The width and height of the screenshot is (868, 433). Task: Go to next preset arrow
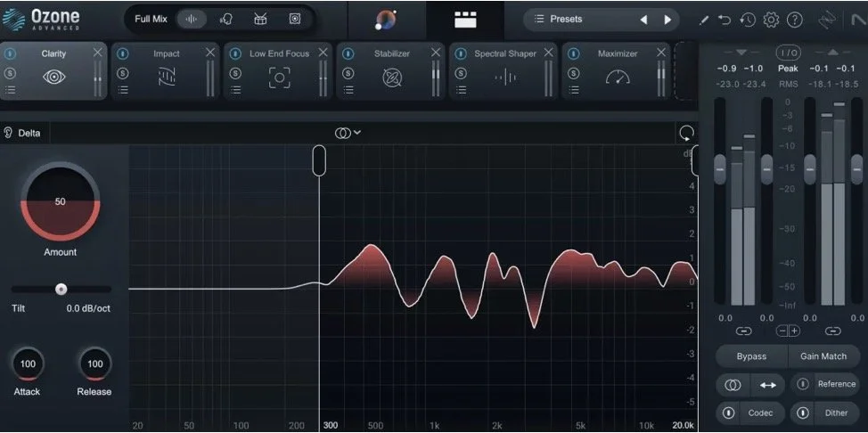[x=667, y=20]
